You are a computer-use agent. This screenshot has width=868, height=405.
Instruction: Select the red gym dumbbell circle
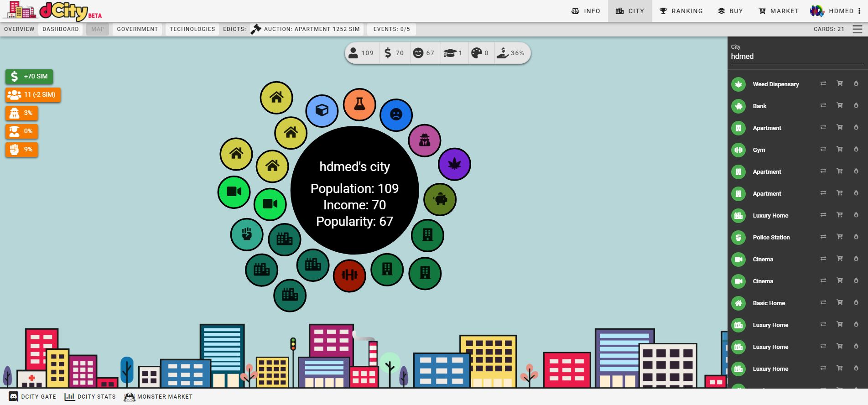tap(349, 275)
